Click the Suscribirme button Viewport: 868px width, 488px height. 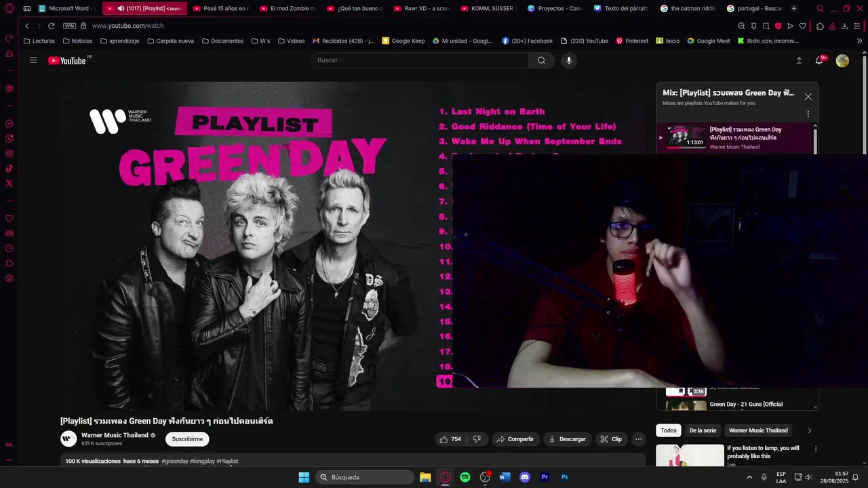(x=187, y=439)
